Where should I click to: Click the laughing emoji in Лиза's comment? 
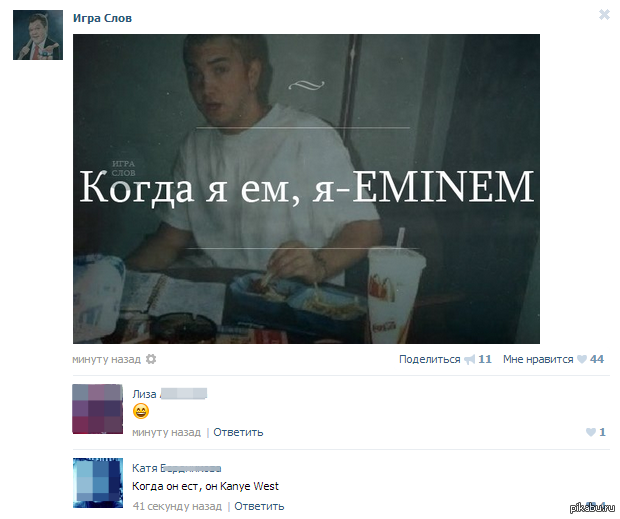pyautogui.click(x=141, y=411)
